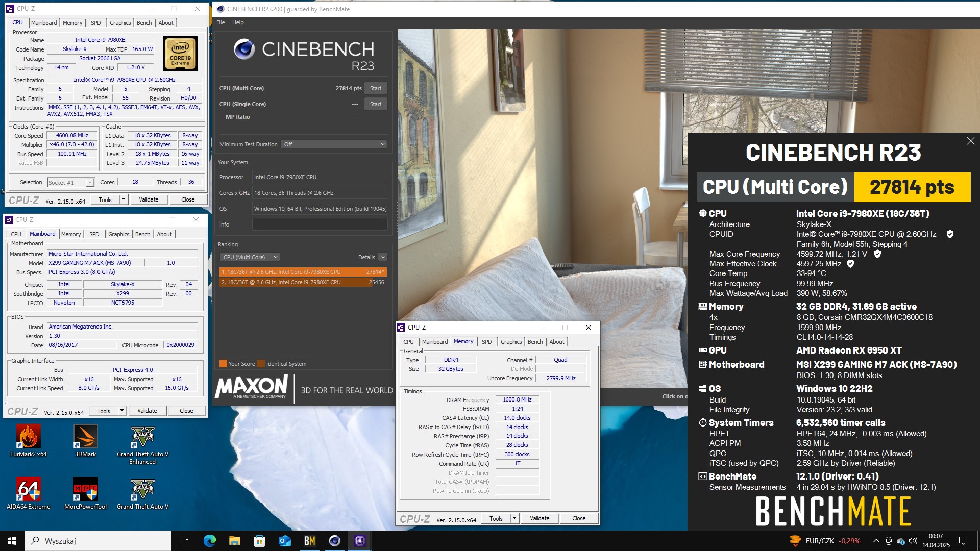Image resolution: width=980 pixels, height=551 pixels.
Task: Click Validate in top CPU-Z window
Action: [149, 199]
